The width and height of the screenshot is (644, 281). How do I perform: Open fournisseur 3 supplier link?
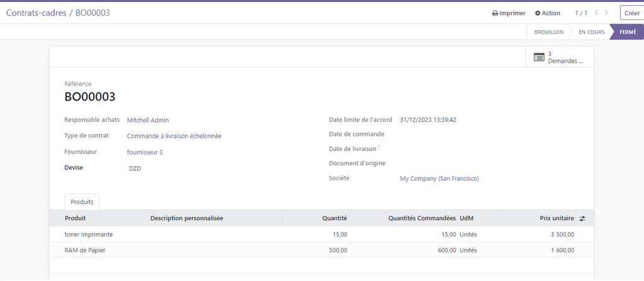coord(145,152)
